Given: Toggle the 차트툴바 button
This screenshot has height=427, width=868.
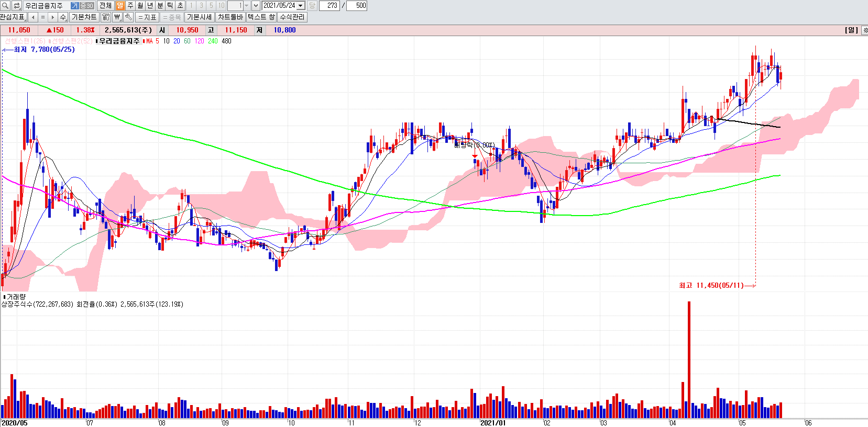Looking at the screenshot, I should pos(230,17).
